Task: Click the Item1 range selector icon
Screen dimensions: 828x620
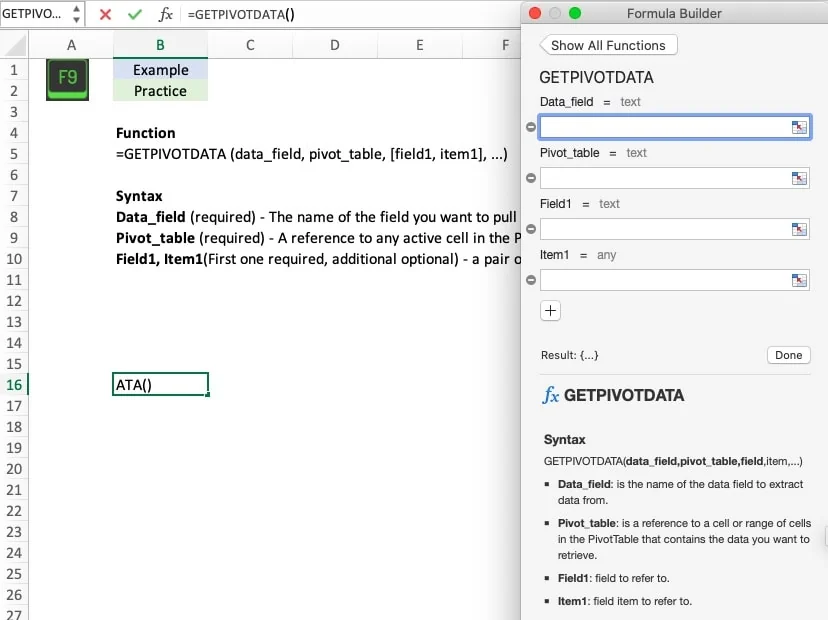Action: [x=798, y=280]
